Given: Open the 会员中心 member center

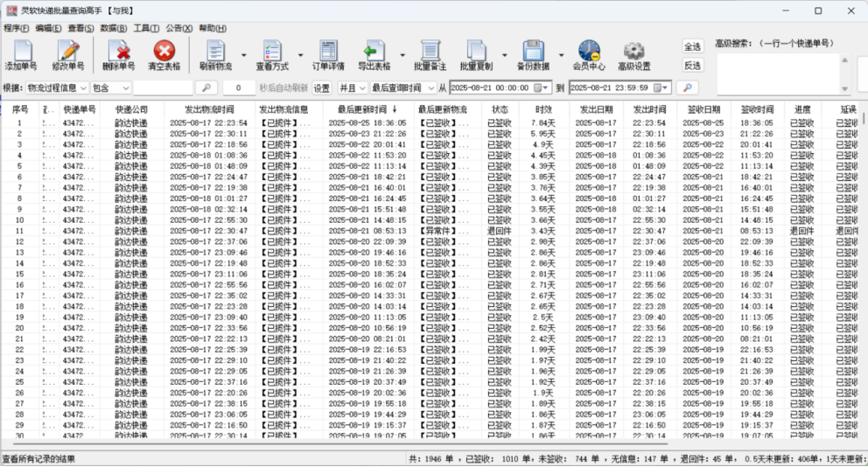Looking at the screenshot, I should 589,55.
